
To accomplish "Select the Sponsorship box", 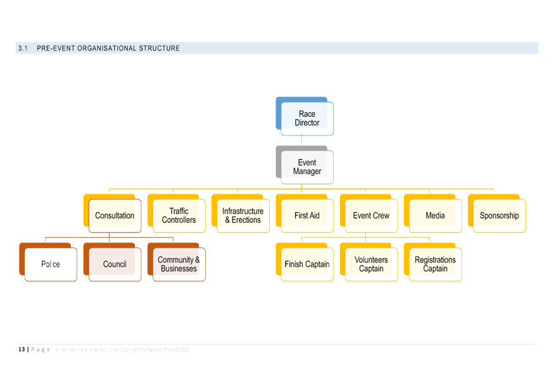I will (x=497, y=214).
